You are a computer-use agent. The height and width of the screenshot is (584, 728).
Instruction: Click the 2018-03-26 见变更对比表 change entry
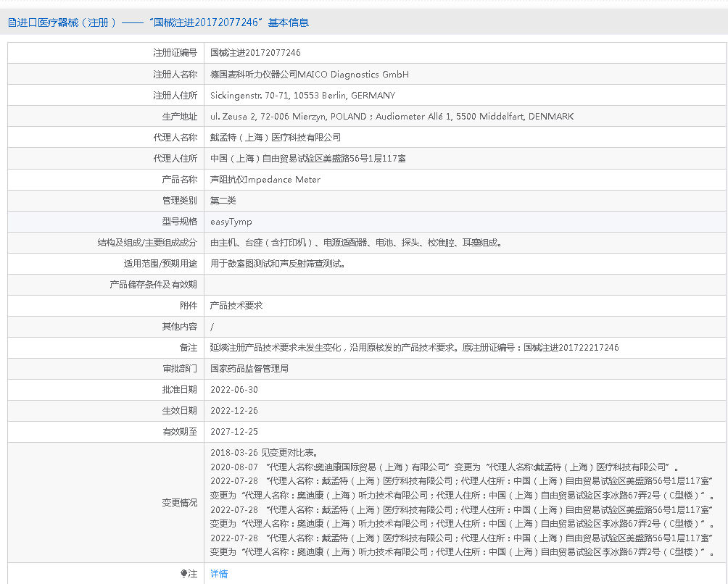pyautogui.click(x=263, y=453)
